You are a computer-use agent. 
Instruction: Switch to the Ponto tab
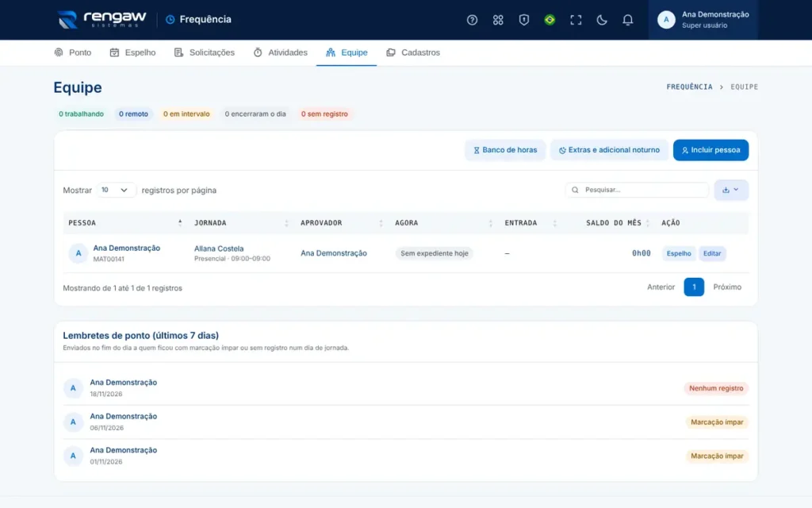72,52
